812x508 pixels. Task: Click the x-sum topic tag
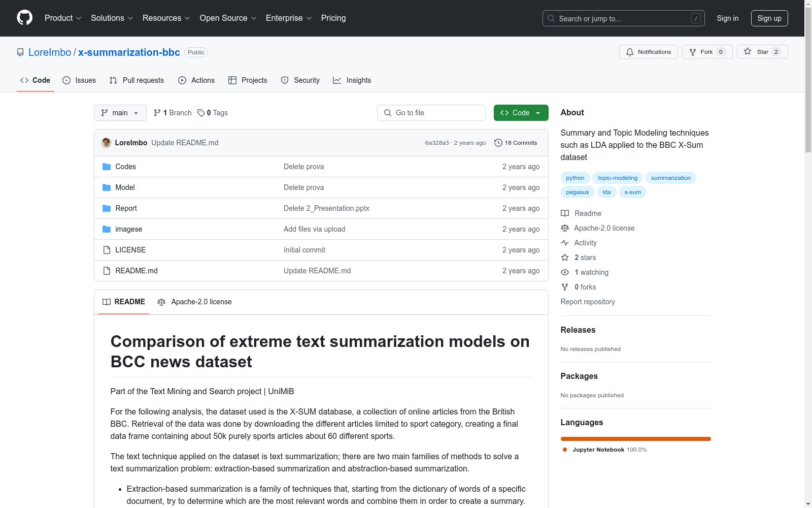[632, 192]
